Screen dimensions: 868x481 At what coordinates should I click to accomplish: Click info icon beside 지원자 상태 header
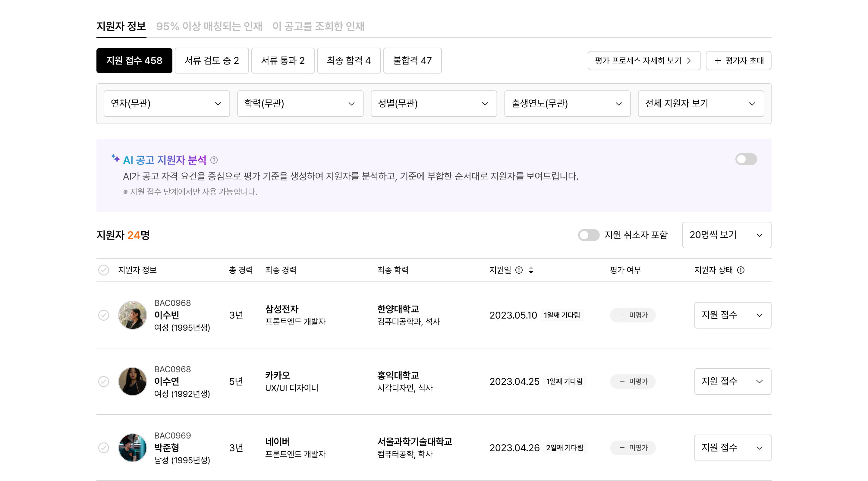pos(741,270)
